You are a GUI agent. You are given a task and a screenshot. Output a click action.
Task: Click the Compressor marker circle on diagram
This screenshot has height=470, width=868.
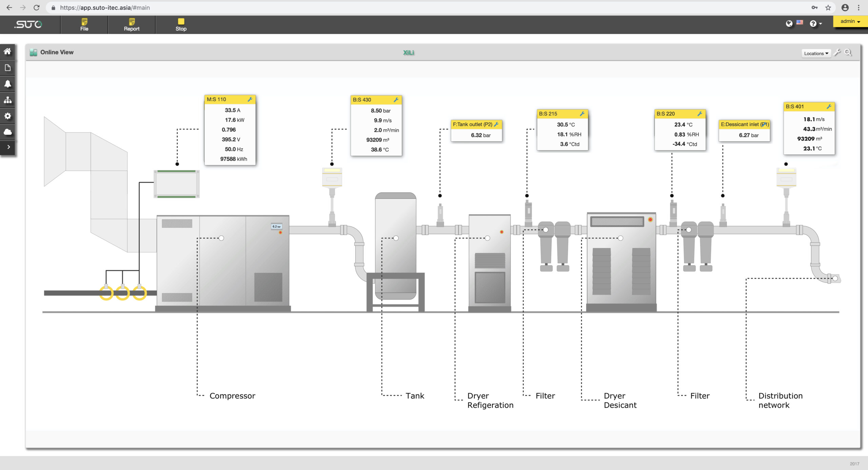click(x=221, y=238)
